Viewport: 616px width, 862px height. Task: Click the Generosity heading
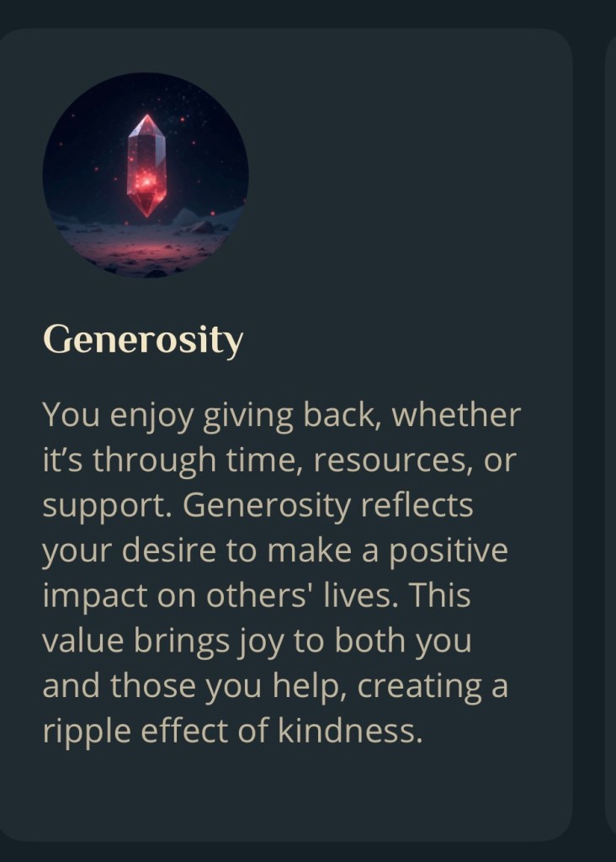(x=143, y=340)
